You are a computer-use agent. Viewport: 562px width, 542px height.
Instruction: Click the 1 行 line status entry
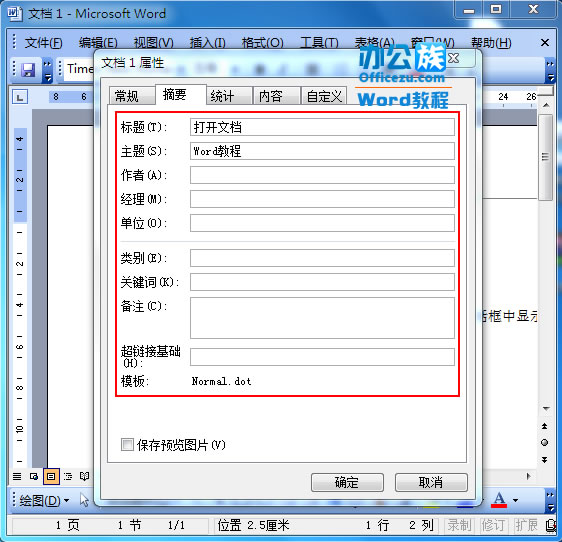pos(377,526)
